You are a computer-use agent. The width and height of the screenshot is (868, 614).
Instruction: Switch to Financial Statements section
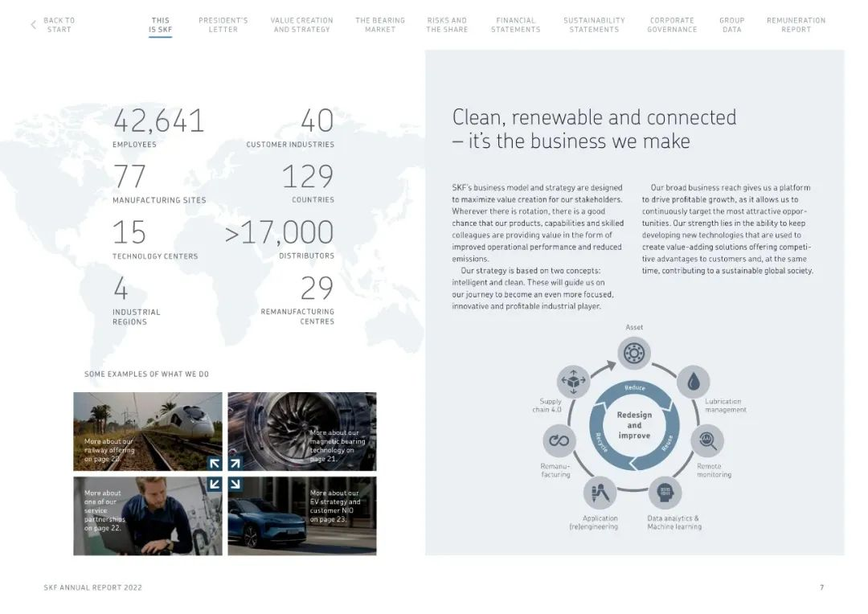click(515, 25)
